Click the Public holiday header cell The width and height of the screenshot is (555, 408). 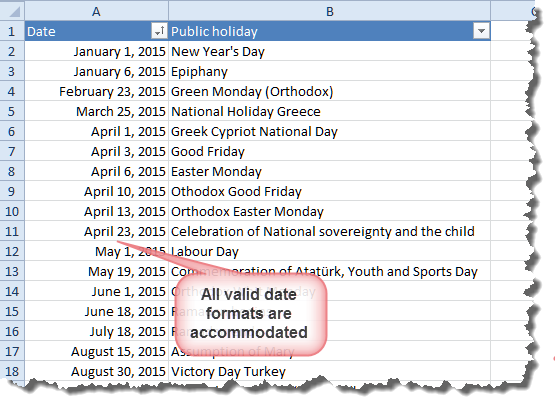coord(330,31)
